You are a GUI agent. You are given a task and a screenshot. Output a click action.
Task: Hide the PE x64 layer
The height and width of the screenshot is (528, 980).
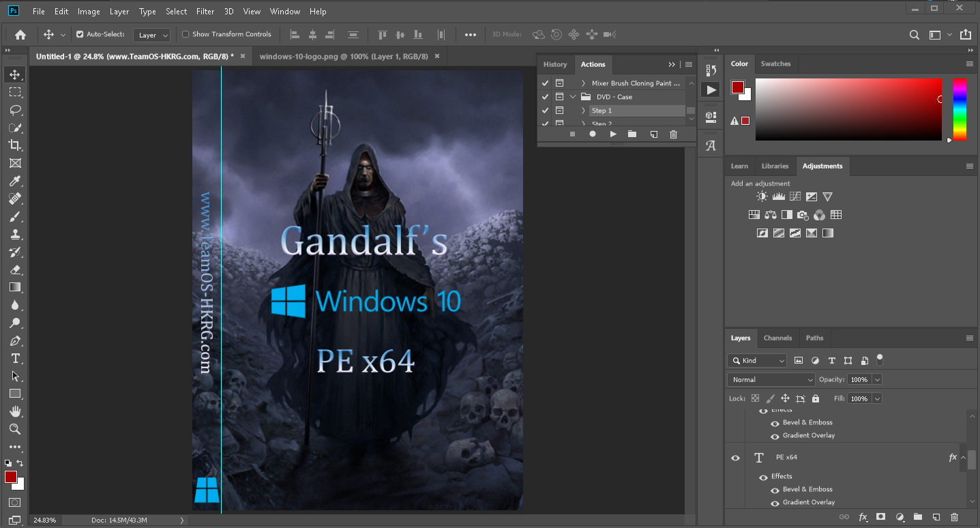pyautogui.click(x=735, y=458)
